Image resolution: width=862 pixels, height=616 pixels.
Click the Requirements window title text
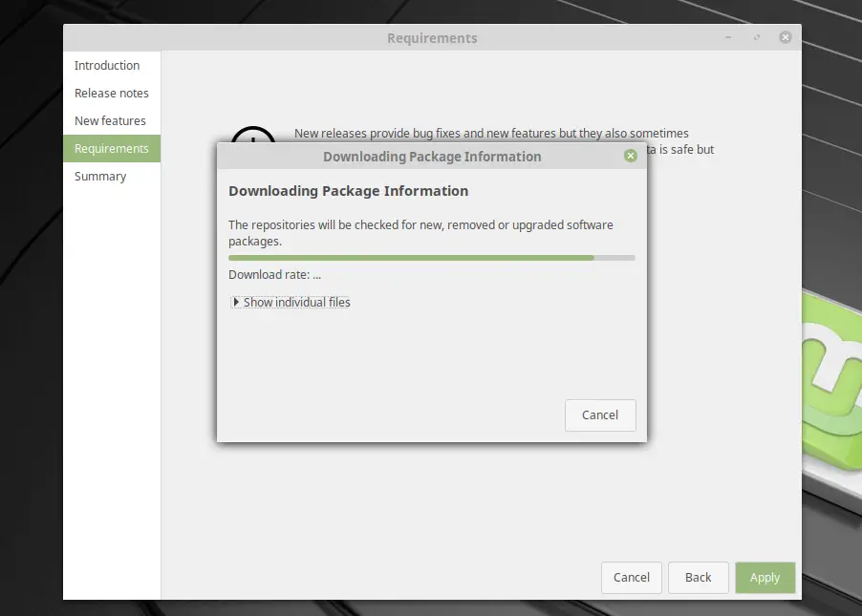click(x=432, y=38)
